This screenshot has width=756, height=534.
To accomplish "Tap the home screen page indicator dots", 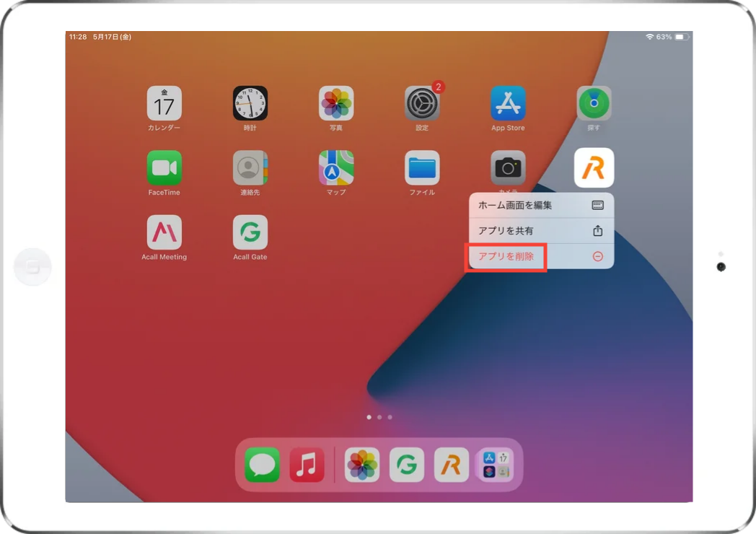I will tap(379, 417).
